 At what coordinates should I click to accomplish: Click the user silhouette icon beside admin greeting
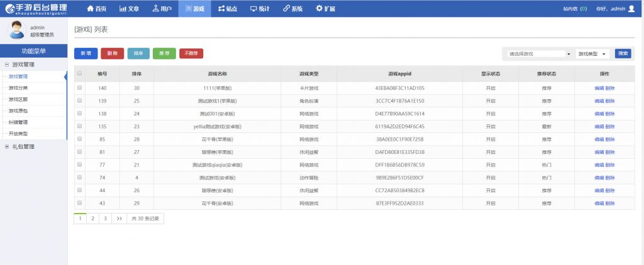tap(631, 9)
